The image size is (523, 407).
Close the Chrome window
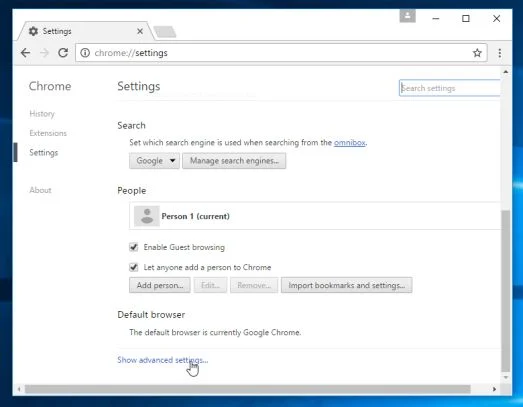point(496,19)
